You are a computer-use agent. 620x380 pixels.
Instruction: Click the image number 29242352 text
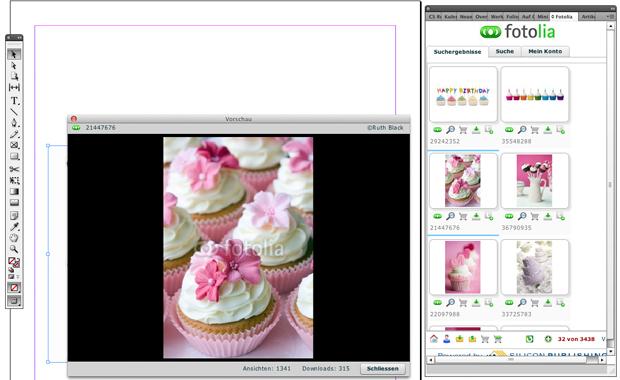pos(445,141)
